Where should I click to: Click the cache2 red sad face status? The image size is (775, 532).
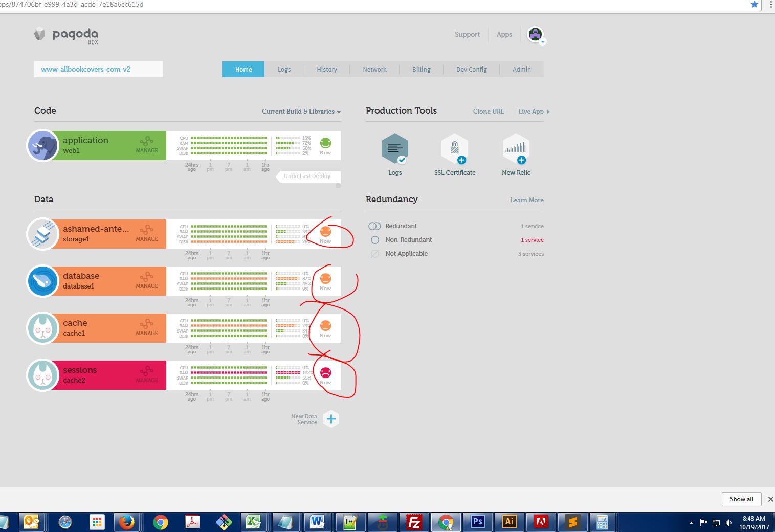(325, 373)
